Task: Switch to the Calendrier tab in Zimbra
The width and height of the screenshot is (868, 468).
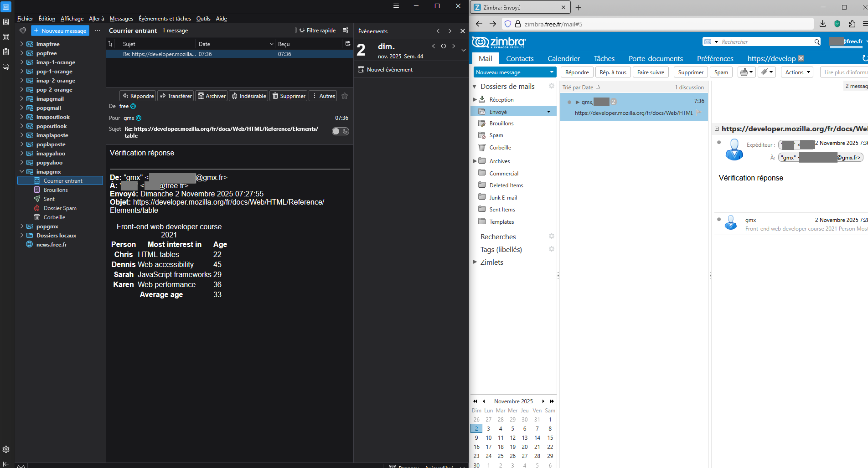Action: tap(563, 58)
